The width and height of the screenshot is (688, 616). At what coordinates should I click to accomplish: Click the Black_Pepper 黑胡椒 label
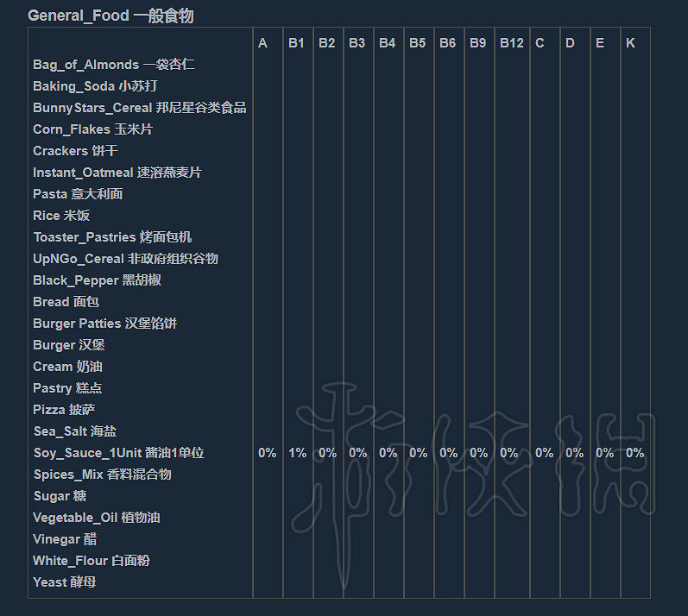coord(97,280)
